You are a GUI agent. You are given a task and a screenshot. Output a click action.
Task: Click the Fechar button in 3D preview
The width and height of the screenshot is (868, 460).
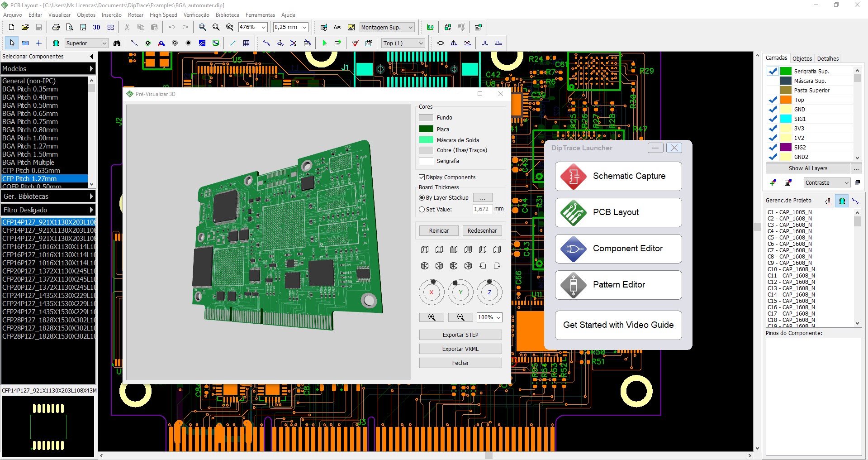[460, 363]
